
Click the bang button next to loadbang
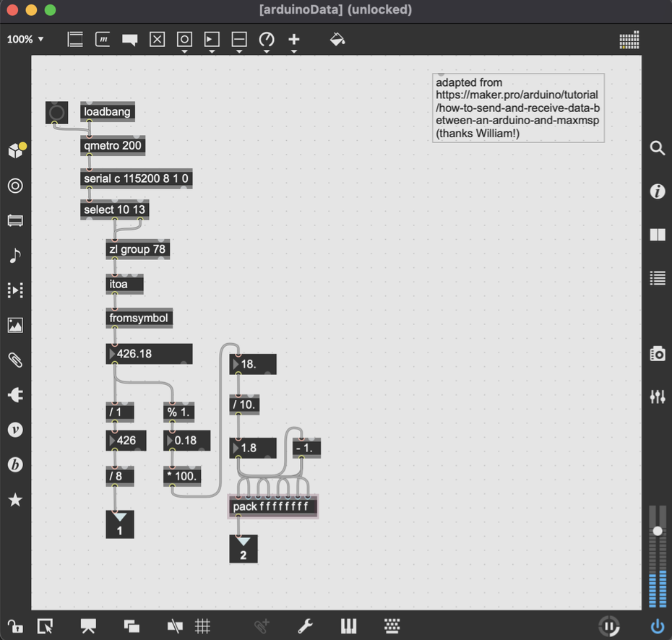pos(56,113)
